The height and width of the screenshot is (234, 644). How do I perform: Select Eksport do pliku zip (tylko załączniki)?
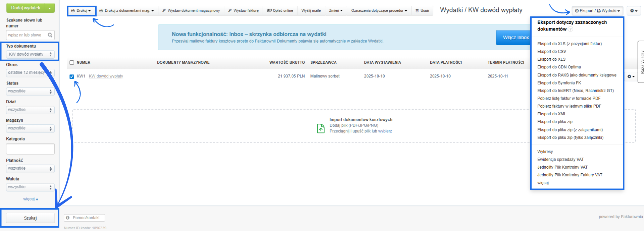[570, 137]
